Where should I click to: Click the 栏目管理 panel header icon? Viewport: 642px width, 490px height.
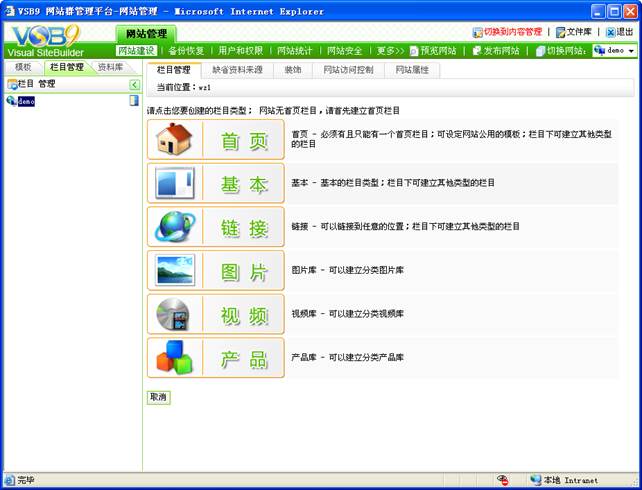pos(12,84)
